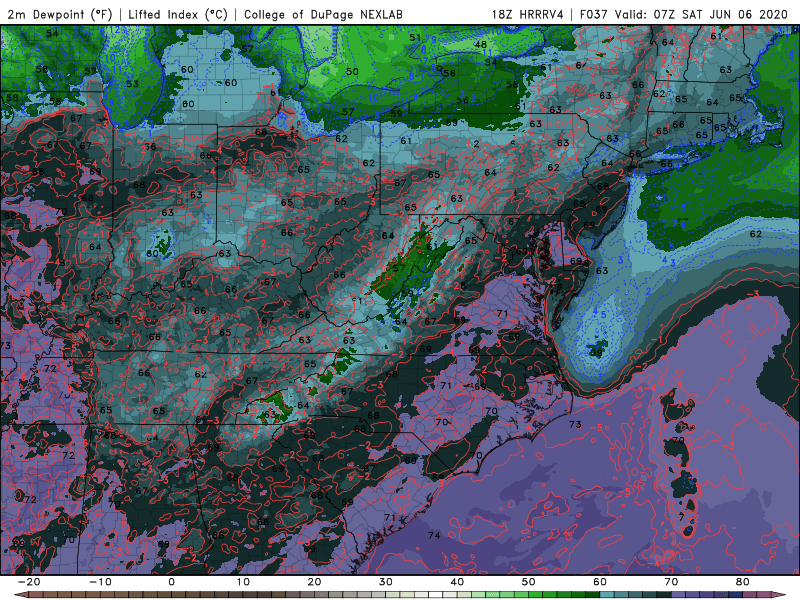Click the 40 label on the color scale
Screen dimensions: 800x600
(x=457, y=582)
